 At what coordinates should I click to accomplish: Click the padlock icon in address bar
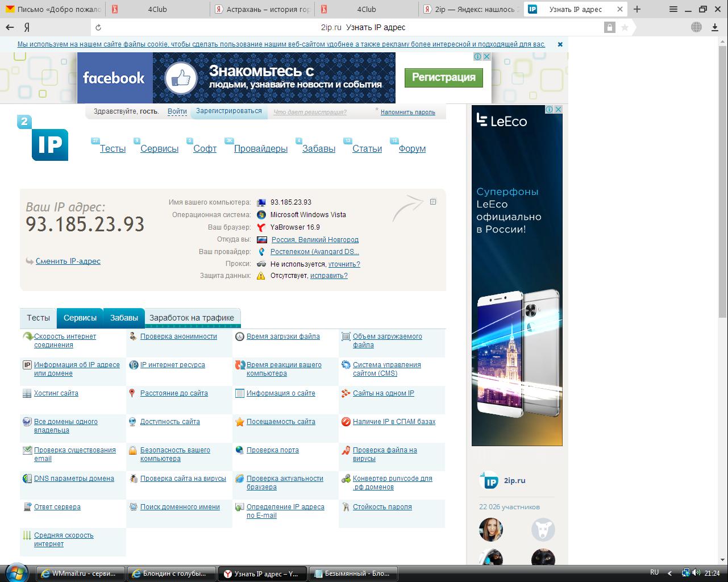pos(610,27)
